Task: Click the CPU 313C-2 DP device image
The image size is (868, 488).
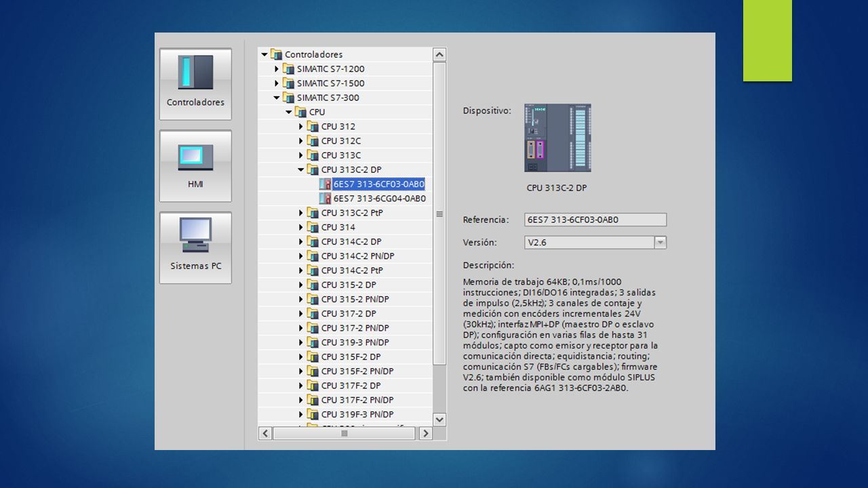Action: pyautogui.click(x=557, y=138)
